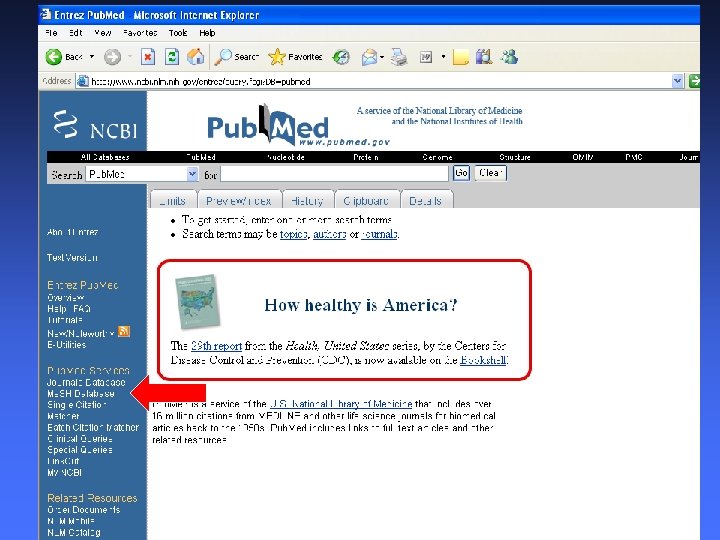Open Clinical Queries in the sidebar
The height and width of the screenshot is (540, 720).
click(80, 439)
